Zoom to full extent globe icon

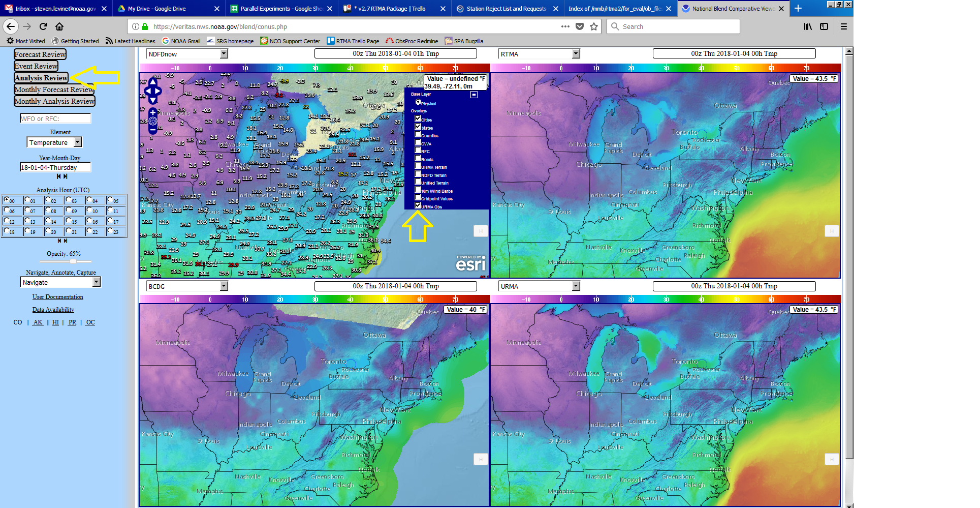[153, 121]
